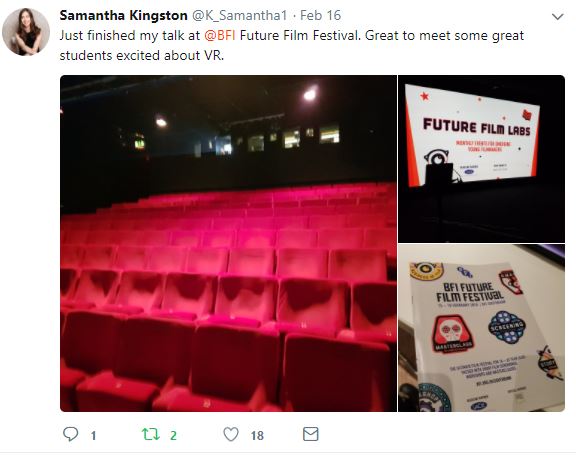Click the Masterclass badge on the brochure photo

[452, 334]
